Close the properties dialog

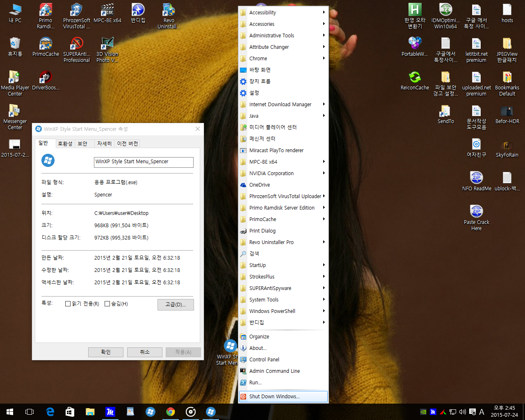[198, 129]
